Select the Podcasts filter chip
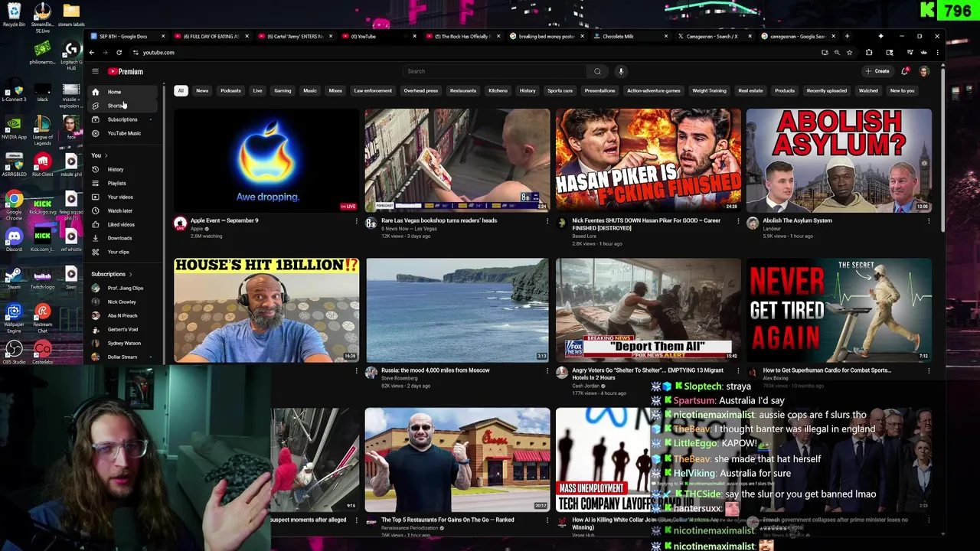 point(230,90)
